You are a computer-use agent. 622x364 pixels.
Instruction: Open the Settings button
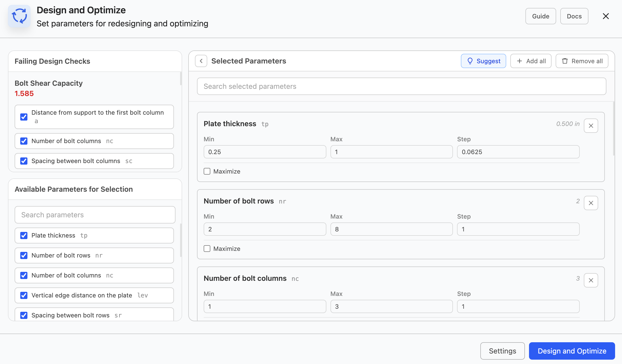click(x=503, y=351)
